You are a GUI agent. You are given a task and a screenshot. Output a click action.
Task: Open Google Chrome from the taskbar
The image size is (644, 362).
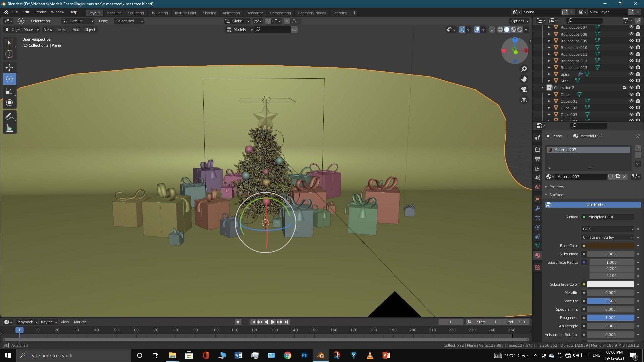coord(287,355)
